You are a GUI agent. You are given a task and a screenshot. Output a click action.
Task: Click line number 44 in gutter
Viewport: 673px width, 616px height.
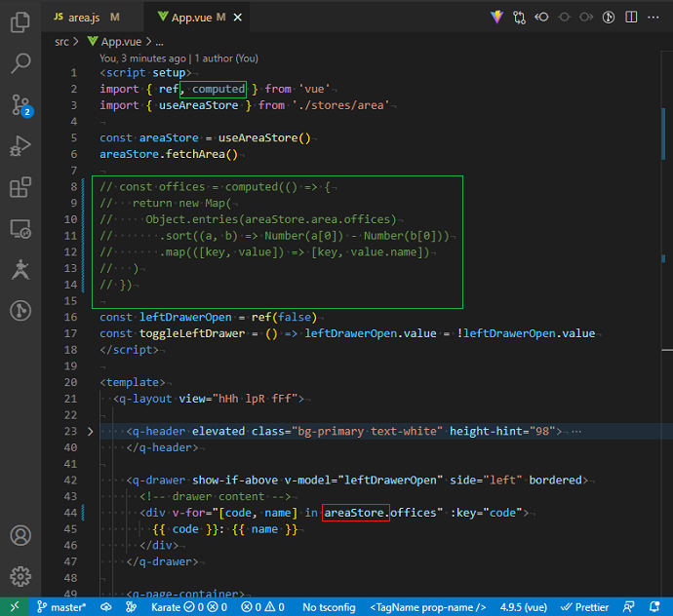pos(70,513)
